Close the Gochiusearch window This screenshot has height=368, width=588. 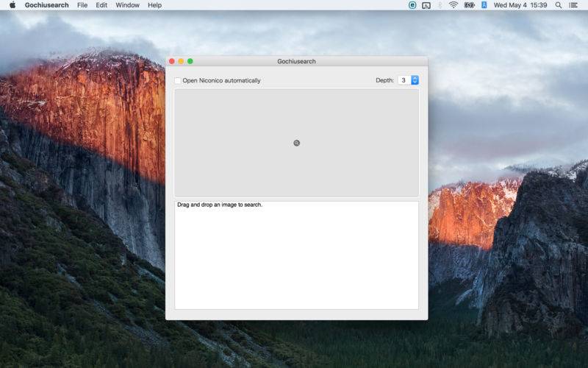tap(172, 61)
